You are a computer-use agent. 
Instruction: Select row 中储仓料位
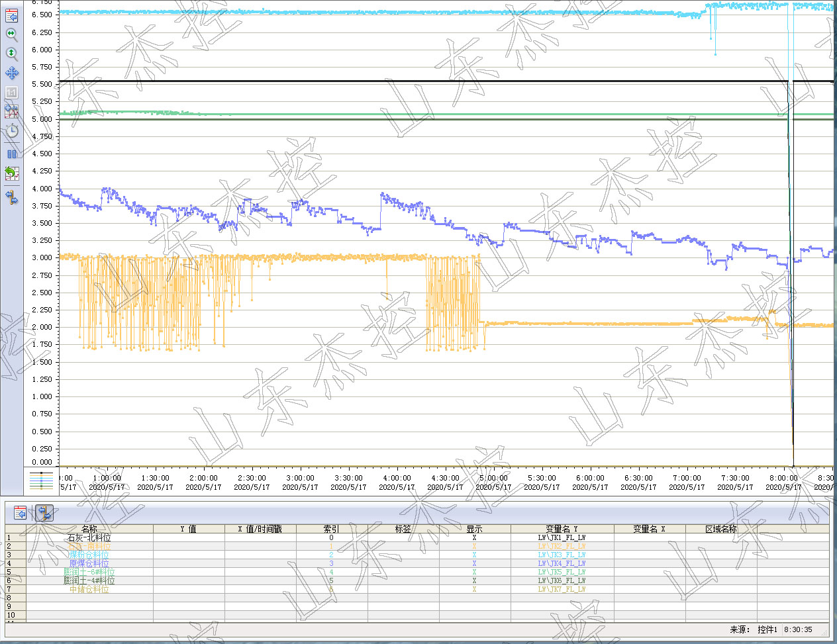(x=89, y=589)
